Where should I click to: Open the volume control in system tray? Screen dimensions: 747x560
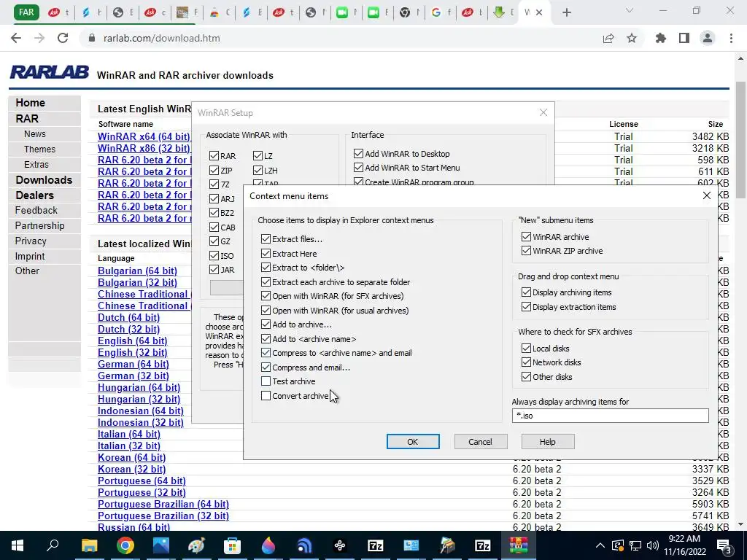[x=653, y=545]
